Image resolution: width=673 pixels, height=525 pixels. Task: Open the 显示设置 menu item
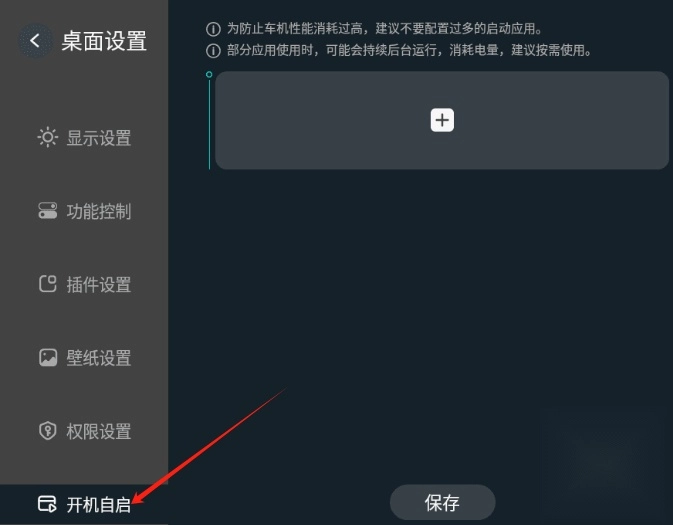84,138
